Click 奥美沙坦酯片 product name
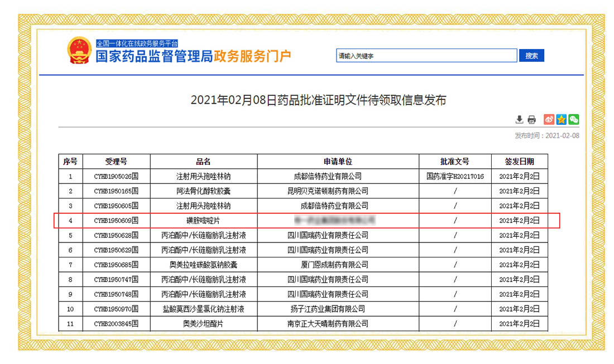 tap(203, 323)
